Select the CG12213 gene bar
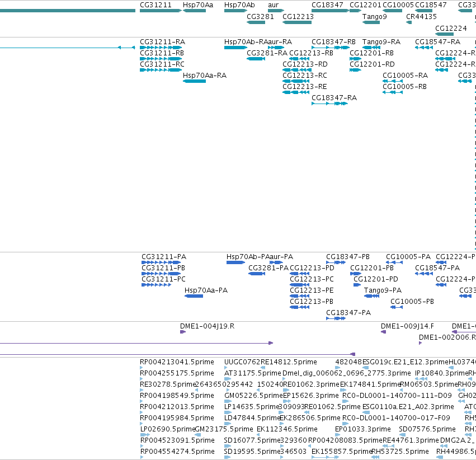 297,22
